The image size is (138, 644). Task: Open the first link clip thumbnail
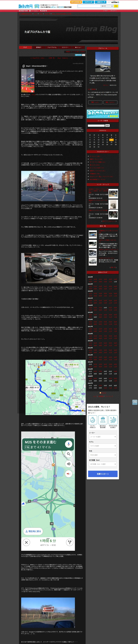(113, 194)
